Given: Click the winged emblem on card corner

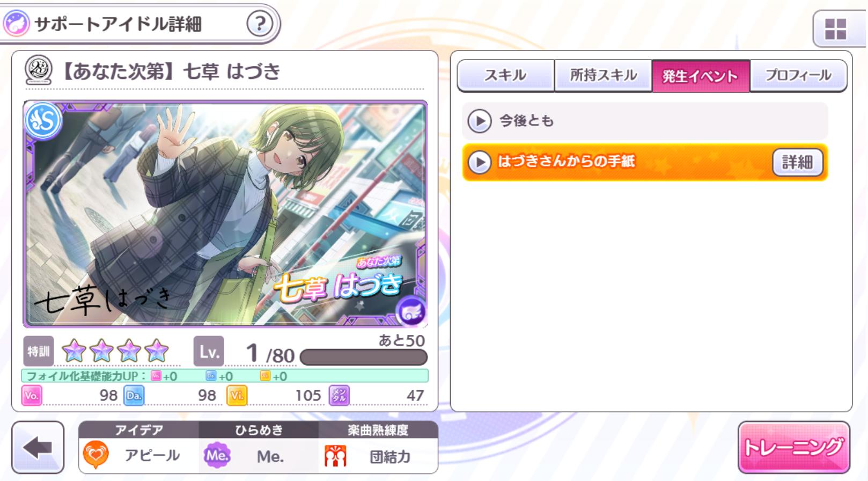Looking at the screenshot, I should click(x=411, y=311).
